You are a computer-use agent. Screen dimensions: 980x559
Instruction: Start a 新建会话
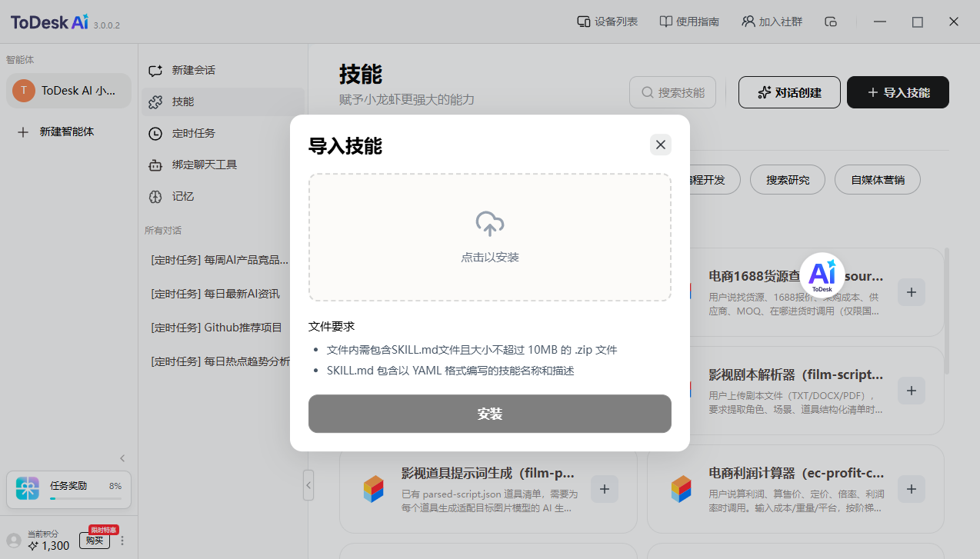click(x=223, y=70)
